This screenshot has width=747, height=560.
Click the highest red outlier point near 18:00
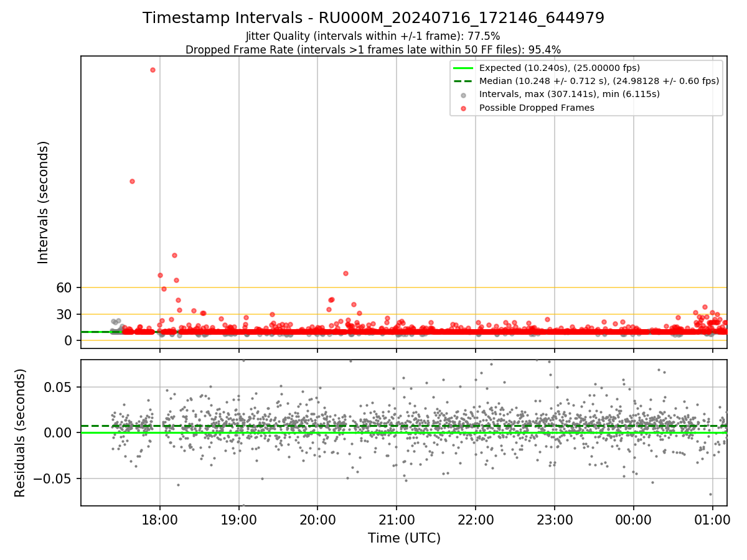pos(153,70)
